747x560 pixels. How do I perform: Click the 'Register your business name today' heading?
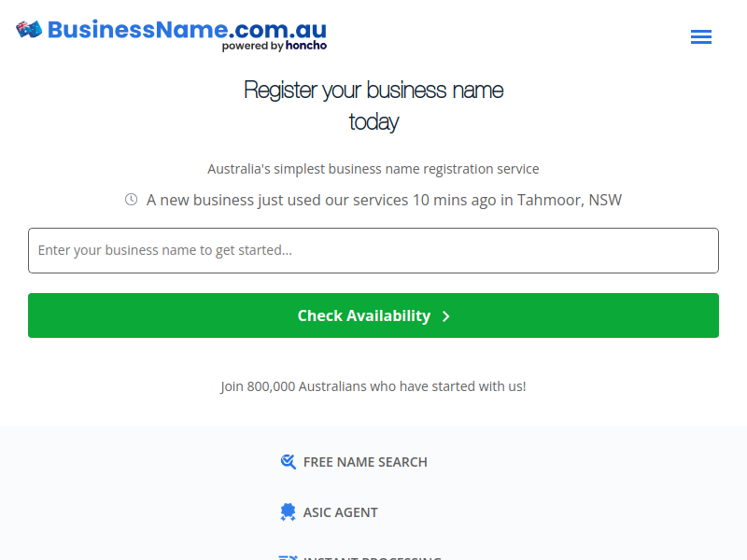click(x=373, y=105)
